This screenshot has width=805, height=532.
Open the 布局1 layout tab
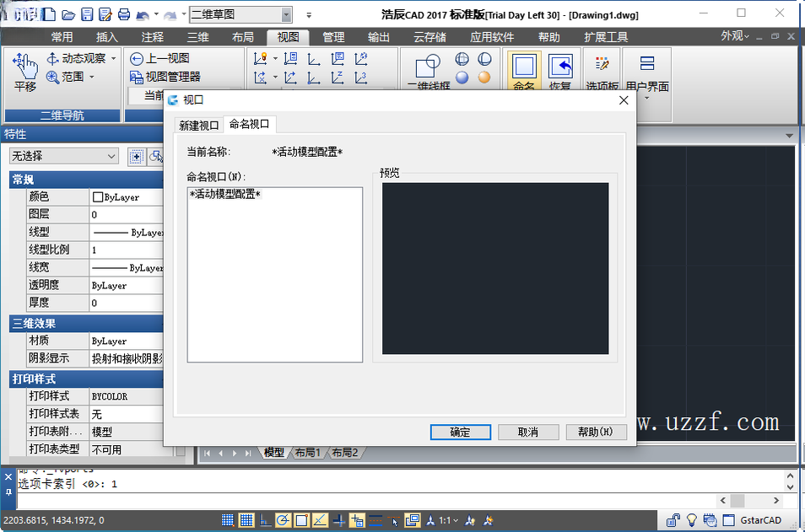coord(307,453)
